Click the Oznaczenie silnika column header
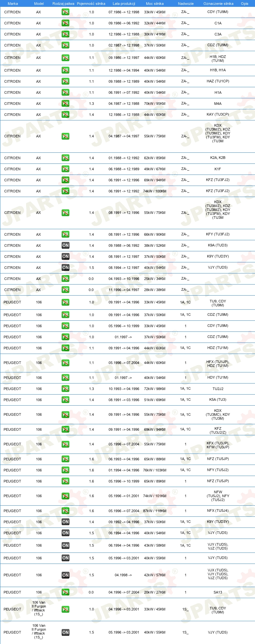The image size is (255, 644). click(218, 4)
